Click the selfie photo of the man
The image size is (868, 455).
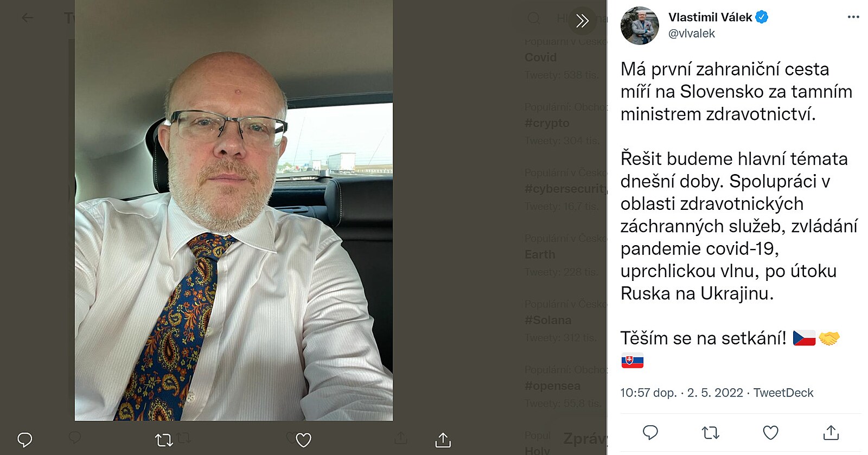click(x=234, y=210)
